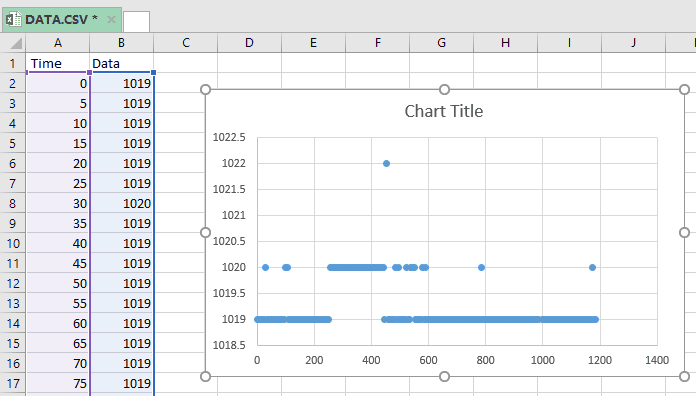Open the blank tab beside DATA.CSV
This screenshot has width=696, height=396.
coord(136,22)
